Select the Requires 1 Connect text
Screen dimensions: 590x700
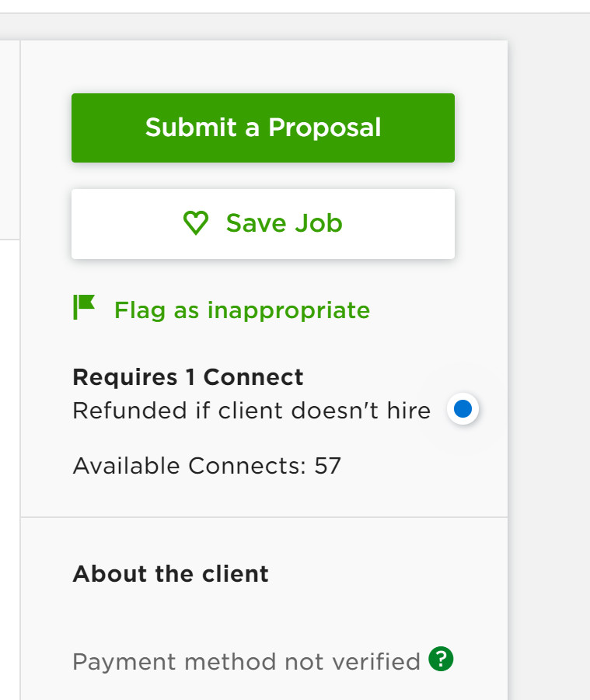(187, 377)
